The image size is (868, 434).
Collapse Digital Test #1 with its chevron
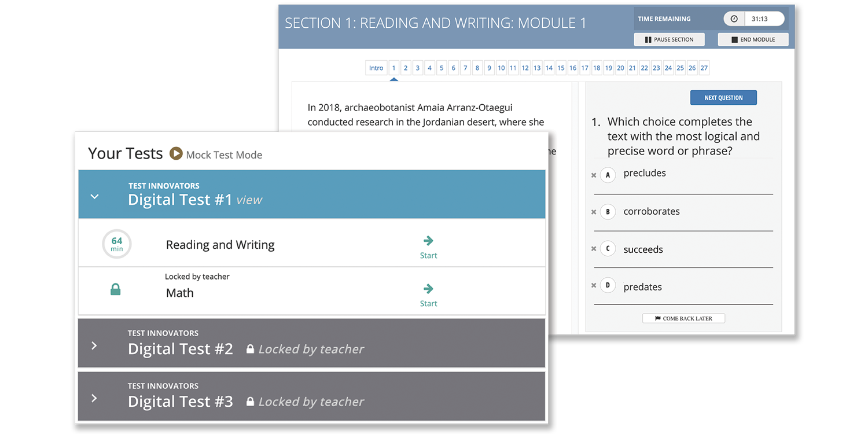pyautogui.click(x=95, y=197)
